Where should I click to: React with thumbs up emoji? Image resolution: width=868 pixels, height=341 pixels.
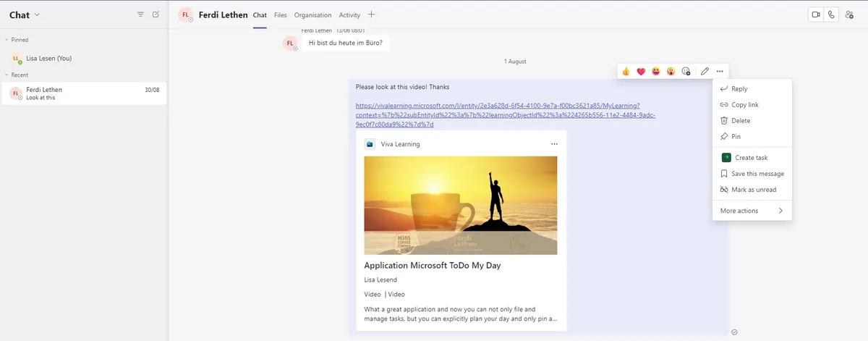626,71
